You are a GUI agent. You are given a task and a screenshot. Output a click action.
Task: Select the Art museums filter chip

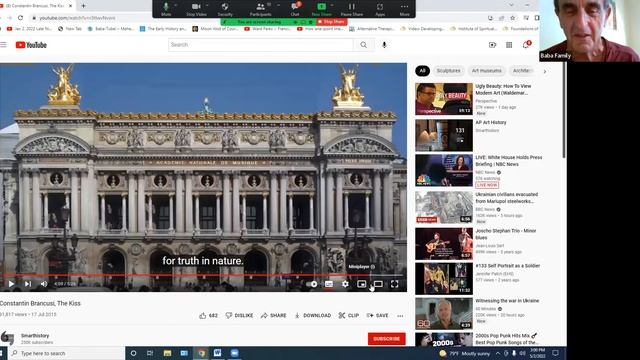[x=487, y=71]
